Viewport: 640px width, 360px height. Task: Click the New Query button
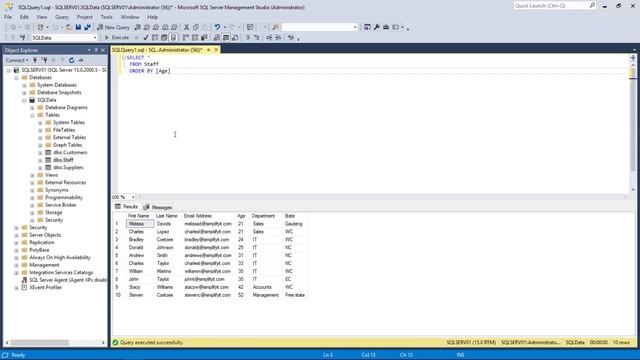113,27
